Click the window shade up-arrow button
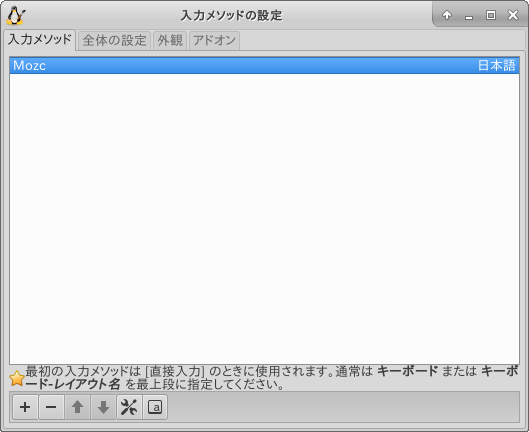The image size is (529, 432). click(x=447, y=15)
